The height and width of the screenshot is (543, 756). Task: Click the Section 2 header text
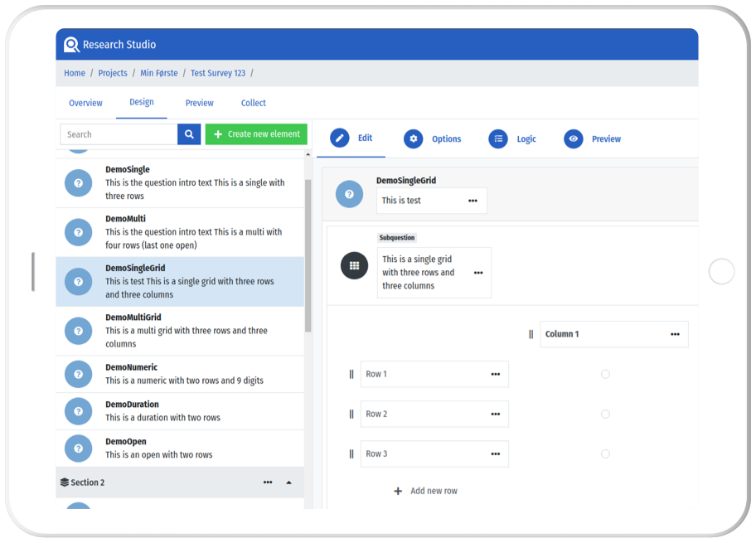pos(87,482)
